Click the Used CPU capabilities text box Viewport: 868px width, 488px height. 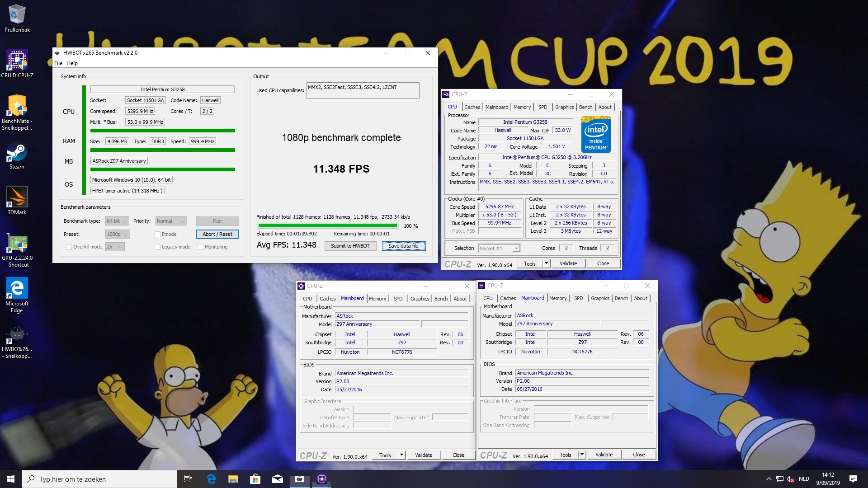(363, 90)
